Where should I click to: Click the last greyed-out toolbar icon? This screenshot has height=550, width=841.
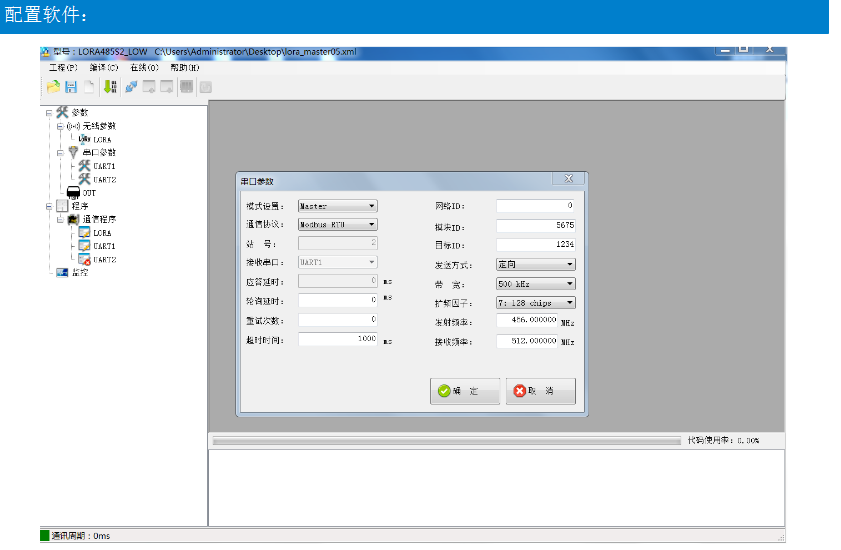tap(205, 87)
